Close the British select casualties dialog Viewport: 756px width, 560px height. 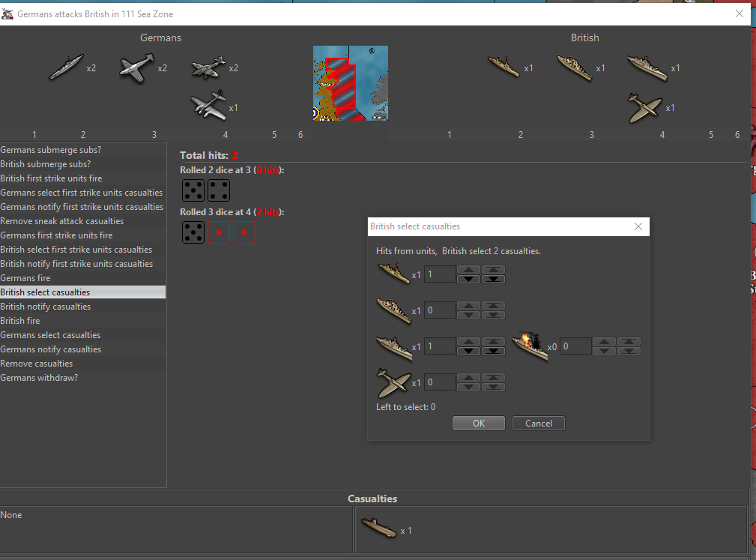click(x=638, y=226)
